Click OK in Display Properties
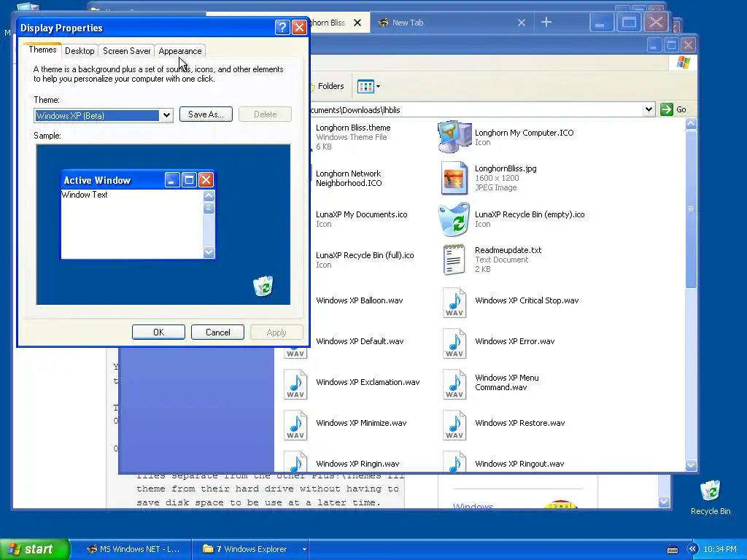747x560 pixels. tap(158, 332)
